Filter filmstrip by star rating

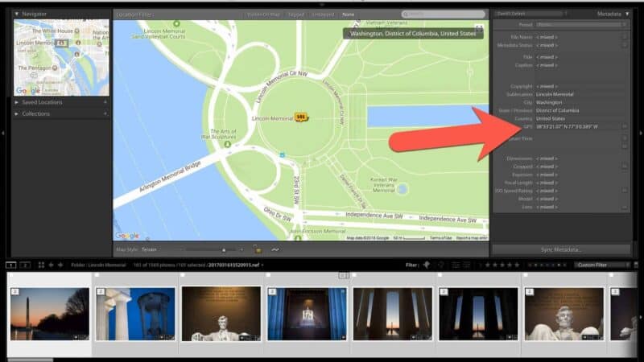tap(502, 265)
